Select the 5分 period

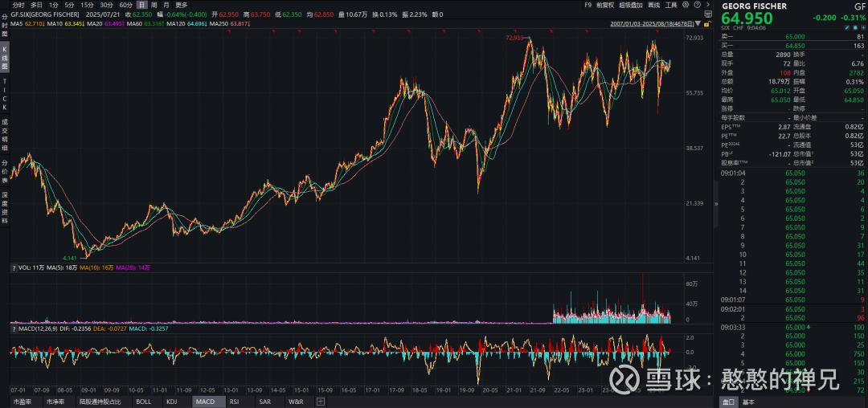(69, 5)
